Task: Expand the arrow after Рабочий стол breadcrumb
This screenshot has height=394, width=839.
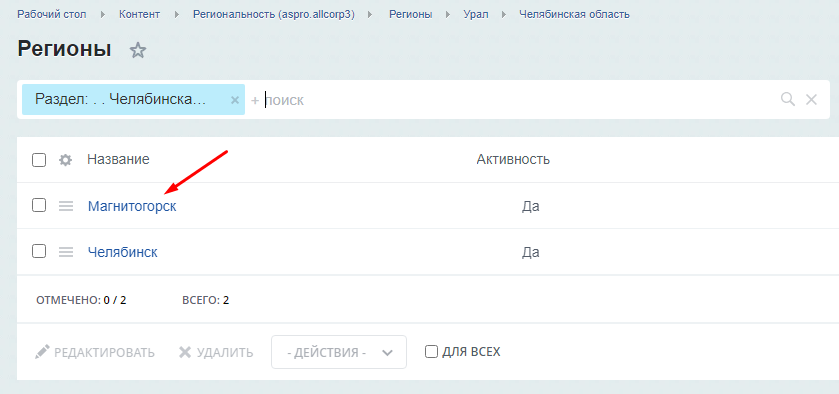Action: (x=102, y=15)
